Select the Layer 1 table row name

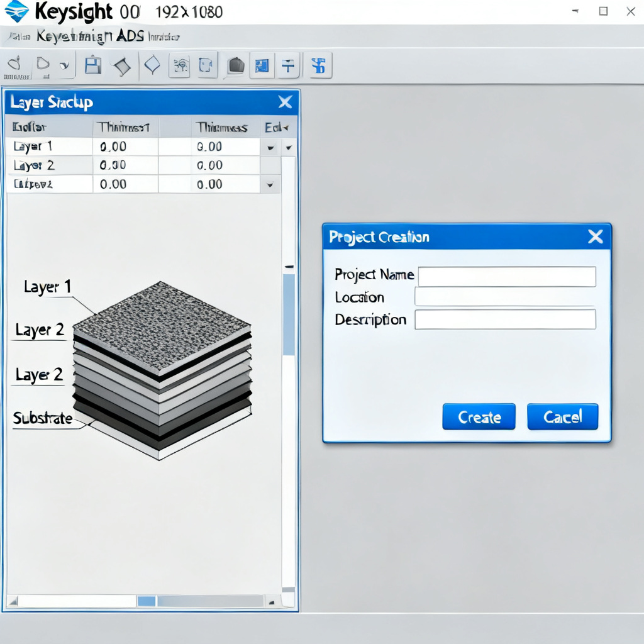click(x=33, y=146)
